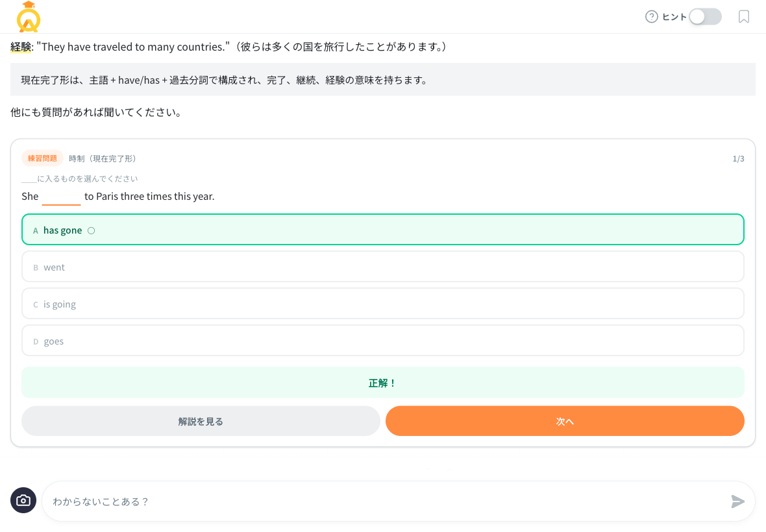Click the orange 練習問題 badge icon

click(43, 158)
